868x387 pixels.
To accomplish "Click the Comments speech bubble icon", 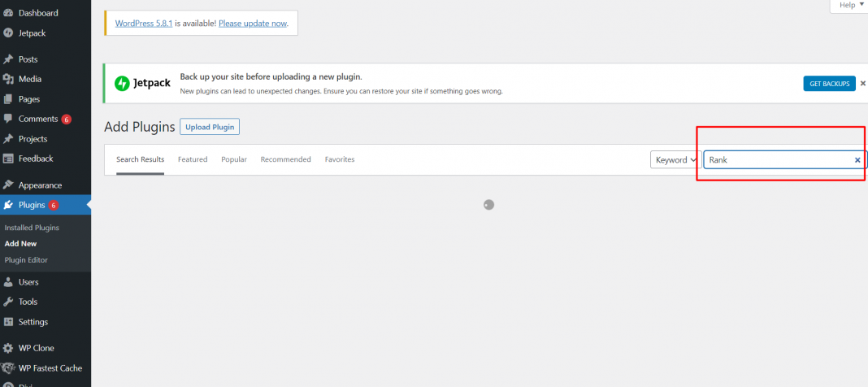I will click(8, 119).
